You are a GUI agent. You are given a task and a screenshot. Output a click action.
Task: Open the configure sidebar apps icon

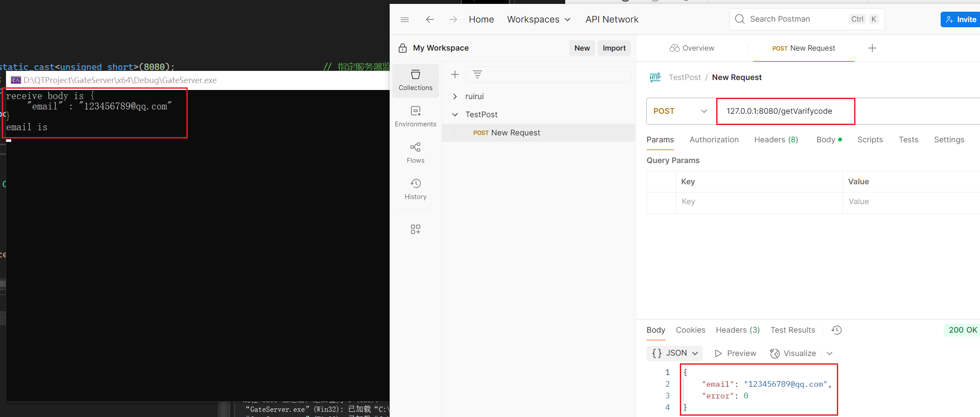click(x=415, y=229)
